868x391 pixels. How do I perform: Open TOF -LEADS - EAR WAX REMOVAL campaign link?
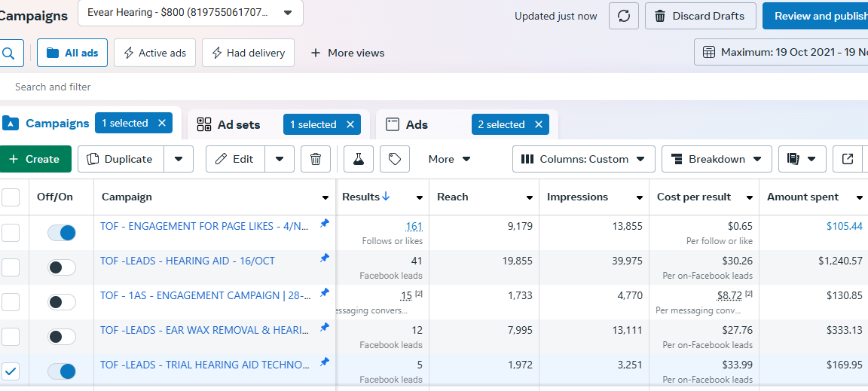(204, 330)
